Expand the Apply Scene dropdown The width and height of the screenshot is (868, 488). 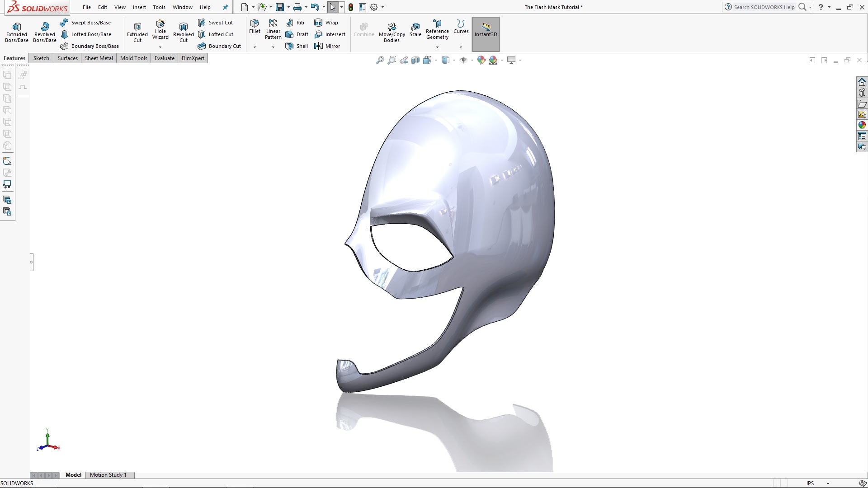point(501,60)
